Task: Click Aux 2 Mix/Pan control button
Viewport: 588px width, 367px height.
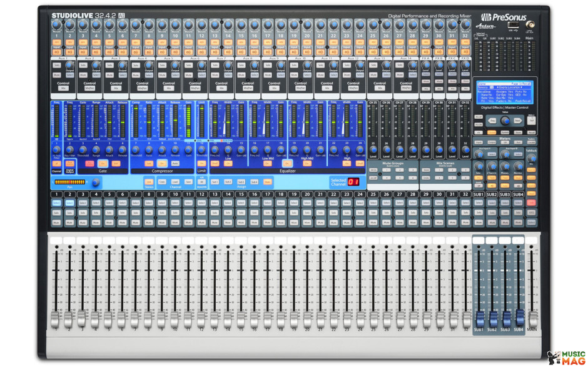Action: [x=89, y=89]
